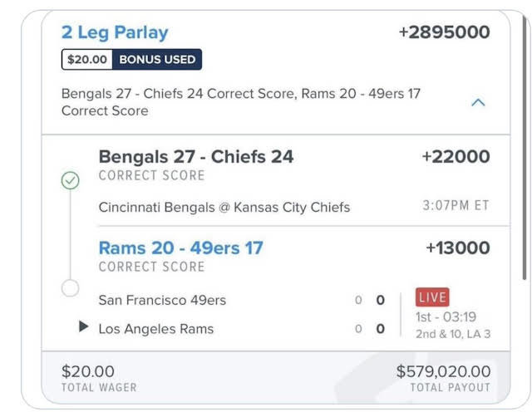Click the Los Angeles Rams team name

click(x=156, y=329)
